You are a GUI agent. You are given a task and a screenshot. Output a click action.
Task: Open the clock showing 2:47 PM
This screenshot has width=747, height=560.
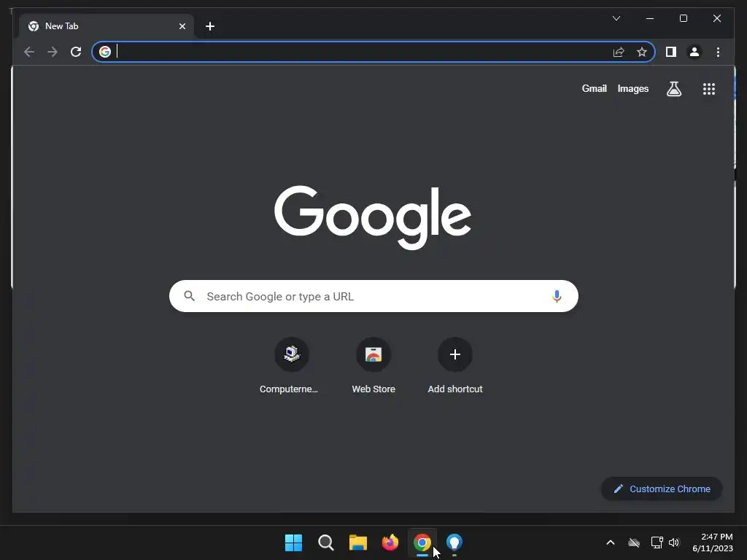click(x=713, y=542)
